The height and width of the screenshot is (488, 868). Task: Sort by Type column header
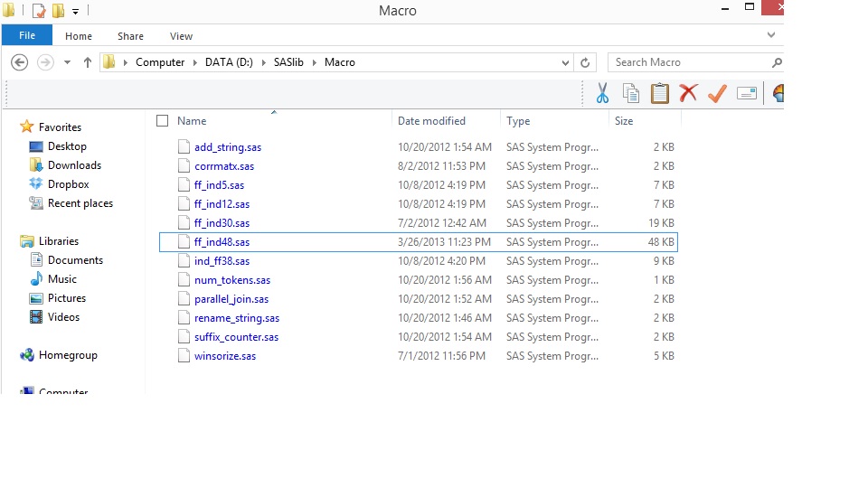click(518, 120)
